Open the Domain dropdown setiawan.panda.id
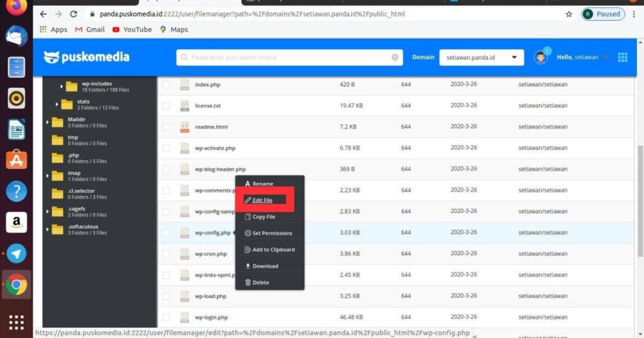 (481, 57)
